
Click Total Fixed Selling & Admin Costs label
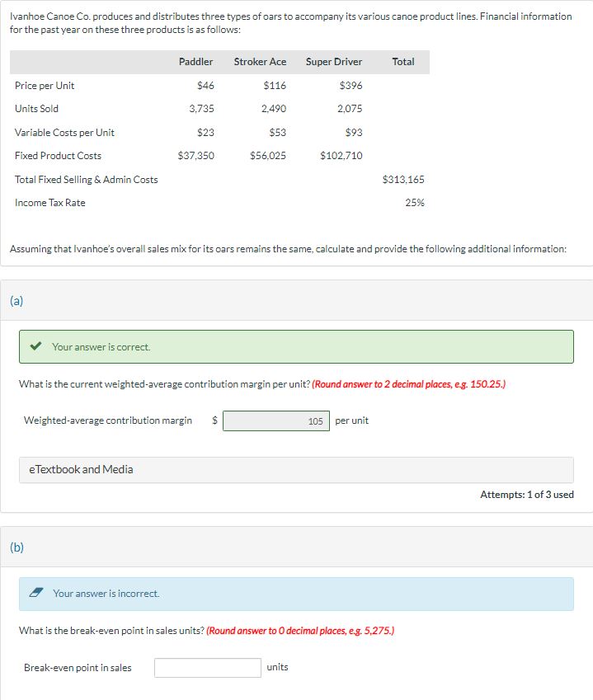pyautogui.click(x=86, y=179)
